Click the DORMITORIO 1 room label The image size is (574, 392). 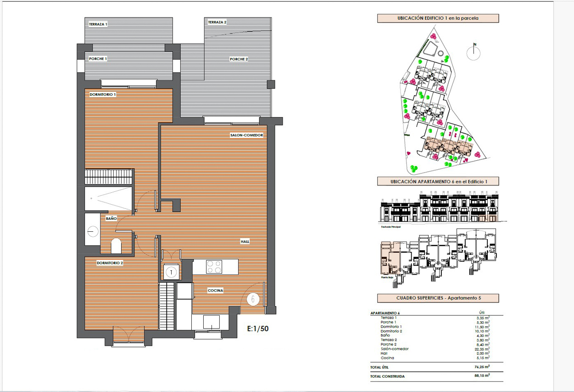pyautogui.click(x=103, y=94)
